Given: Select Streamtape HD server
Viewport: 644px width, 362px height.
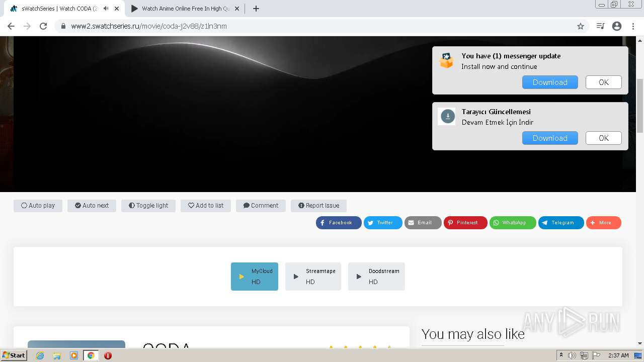Looking at the screenshot, I should (313, 277).
